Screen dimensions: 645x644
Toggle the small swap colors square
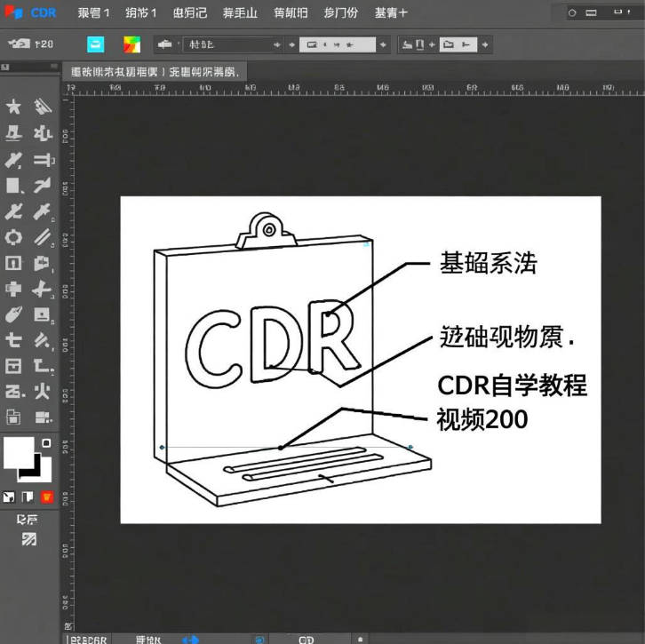(x=46, y=443)
